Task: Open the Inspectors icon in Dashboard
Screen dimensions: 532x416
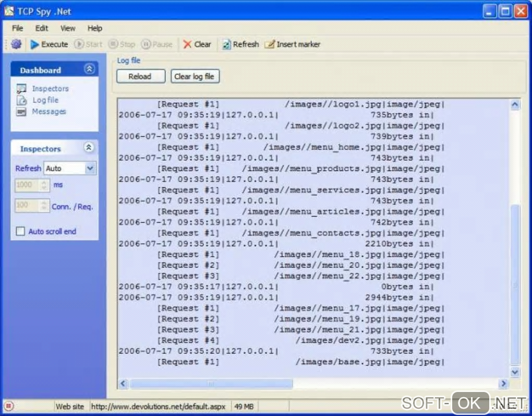Action: tap(21, 89)
